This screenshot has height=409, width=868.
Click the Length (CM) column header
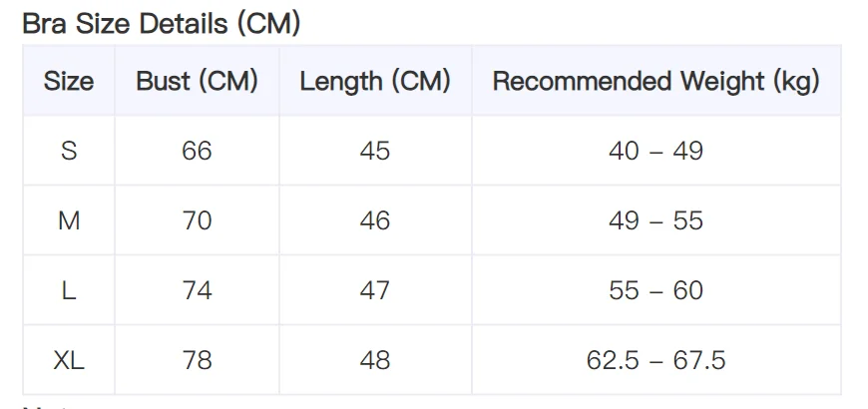[375, 81]
